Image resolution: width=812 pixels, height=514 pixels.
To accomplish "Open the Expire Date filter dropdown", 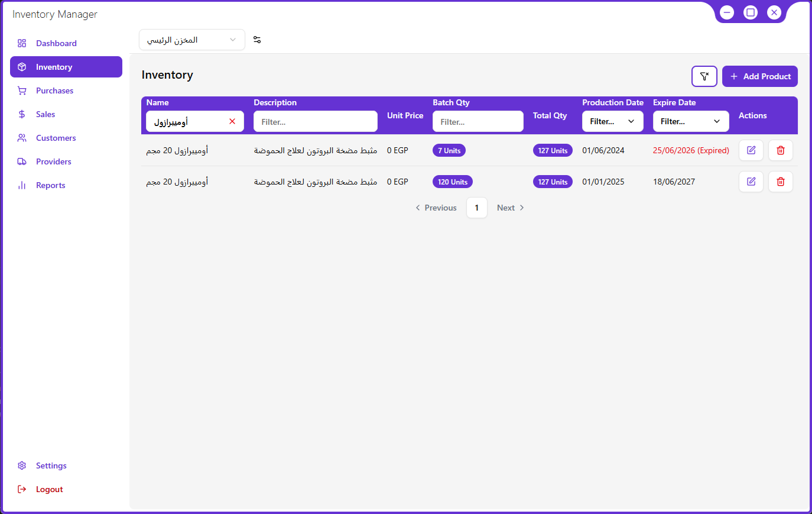I will click(691, 121).
